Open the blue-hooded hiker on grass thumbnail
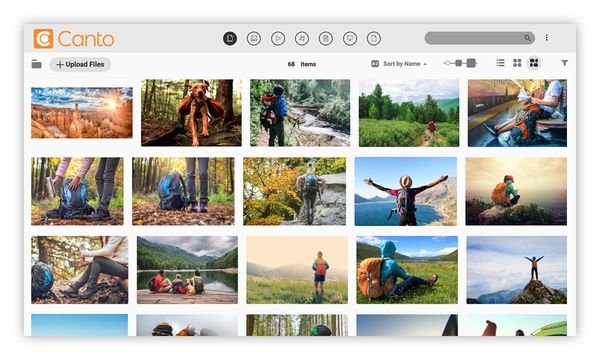 (407, 270)
